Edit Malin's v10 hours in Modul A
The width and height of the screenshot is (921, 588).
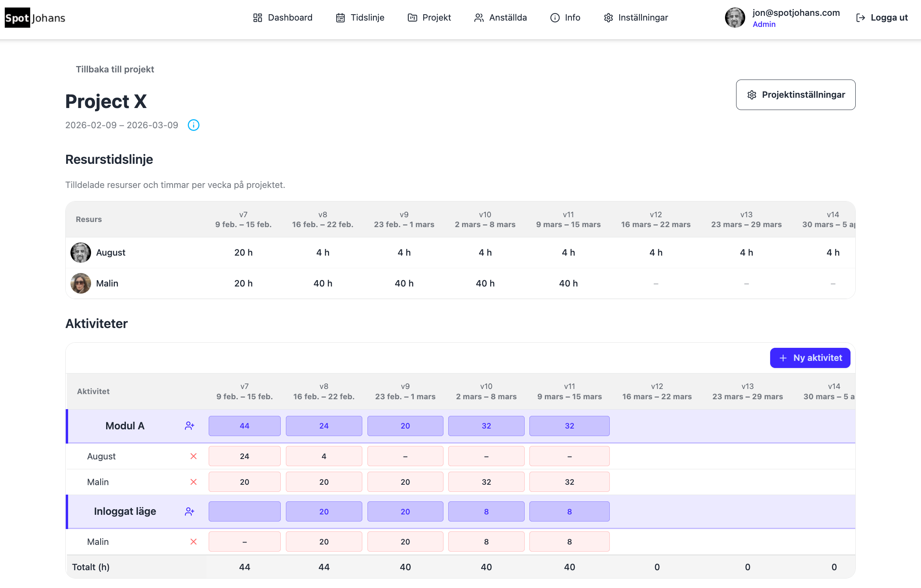(486, 482)
